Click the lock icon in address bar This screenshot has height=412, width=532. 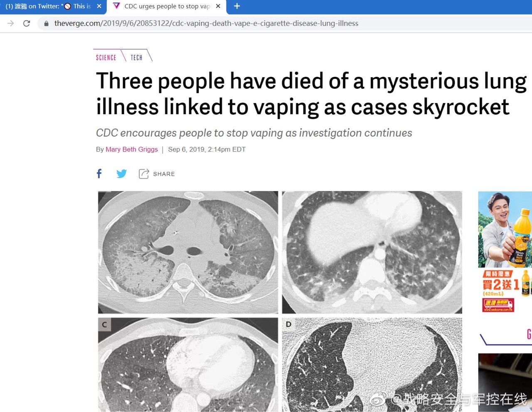point(46,23)
